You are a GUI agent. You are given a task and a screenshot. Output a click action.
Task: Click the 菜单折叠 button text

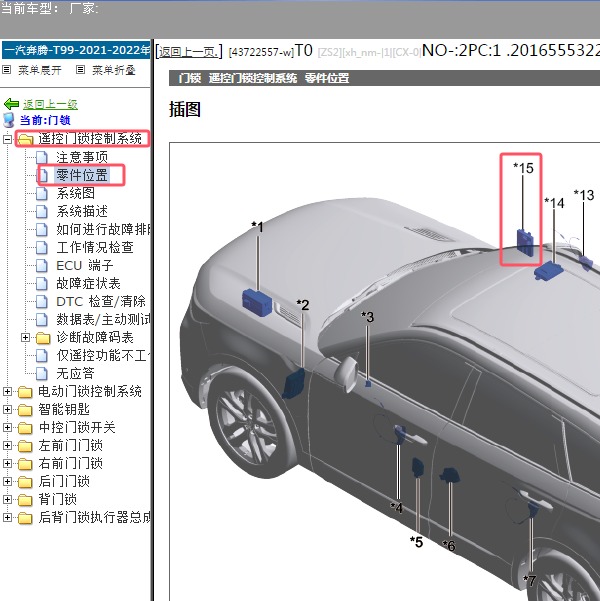114,70
